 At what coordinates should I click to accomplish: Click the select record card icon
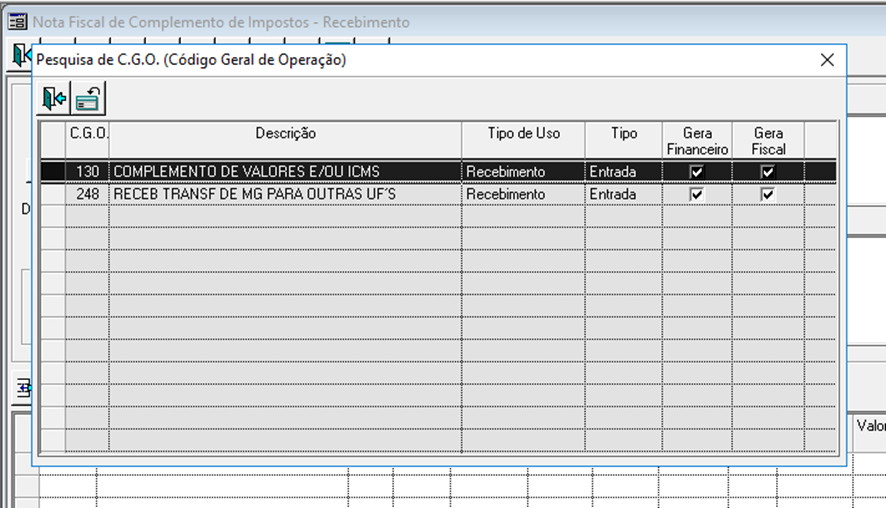88,99
